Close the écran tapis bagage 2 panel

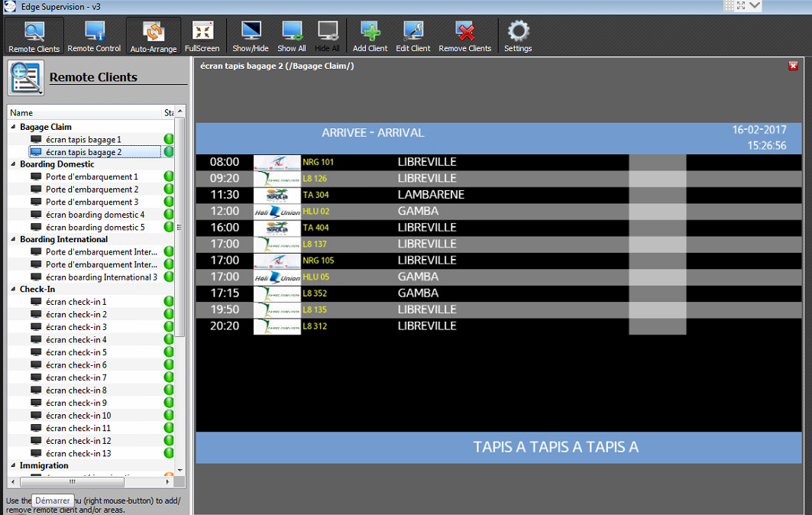(793, 66)
